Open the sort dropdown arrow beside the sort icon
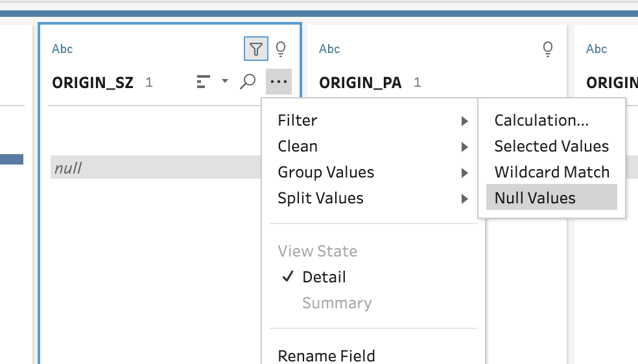This screenshot has height=364, width=638. coord(225,82)
